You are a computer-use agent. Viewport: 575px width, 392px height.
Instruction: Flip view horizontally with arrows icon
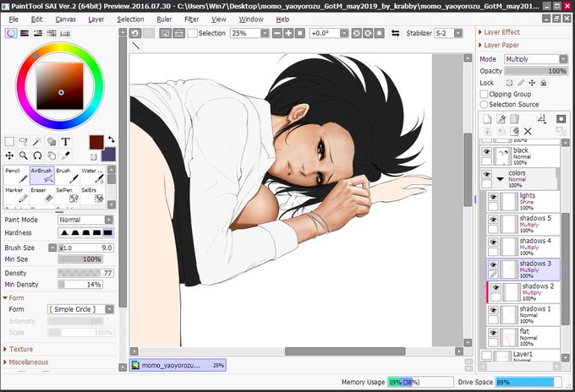point(396,33)
